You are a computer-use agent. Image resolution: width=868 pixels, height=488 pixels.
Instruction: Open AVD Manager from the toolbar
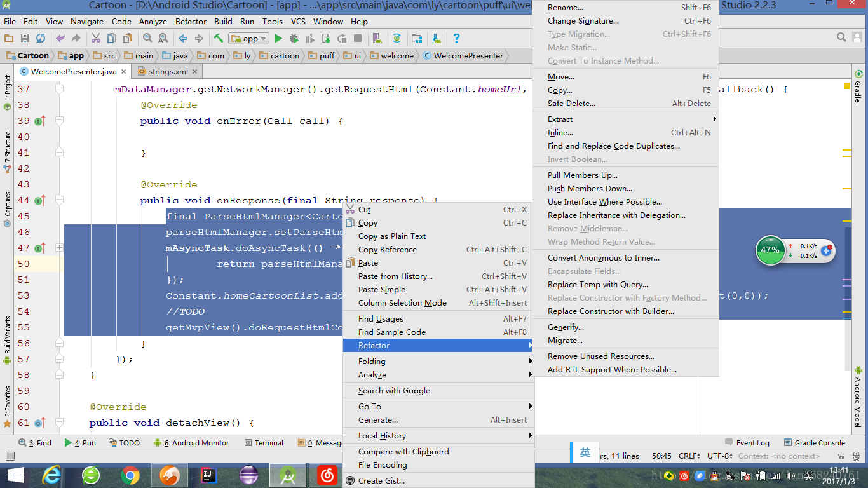pos(377,38)
